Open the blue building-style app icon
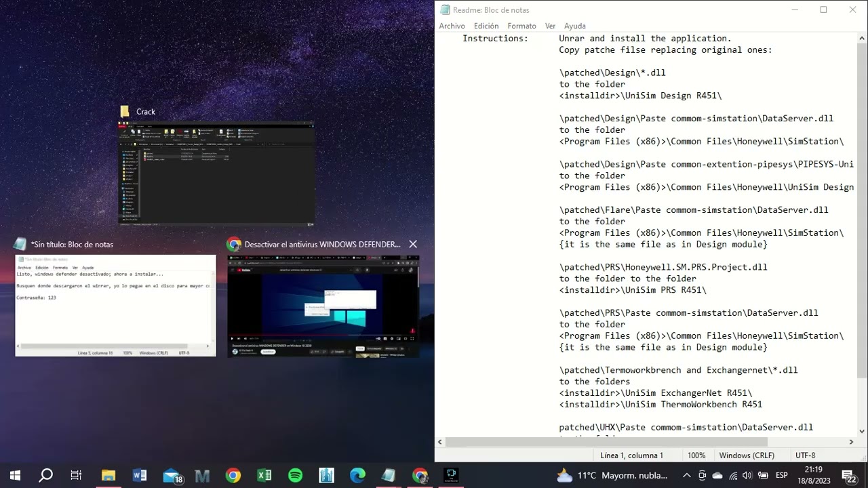The height and width of the screenshot is (488, 868). [x=327, y=475]
